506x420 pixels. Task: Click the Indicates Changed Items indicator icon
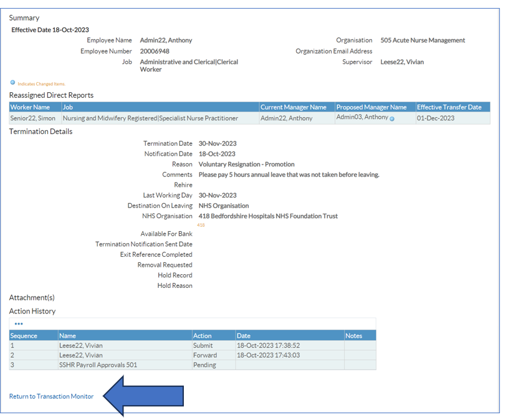click(12, 81)
